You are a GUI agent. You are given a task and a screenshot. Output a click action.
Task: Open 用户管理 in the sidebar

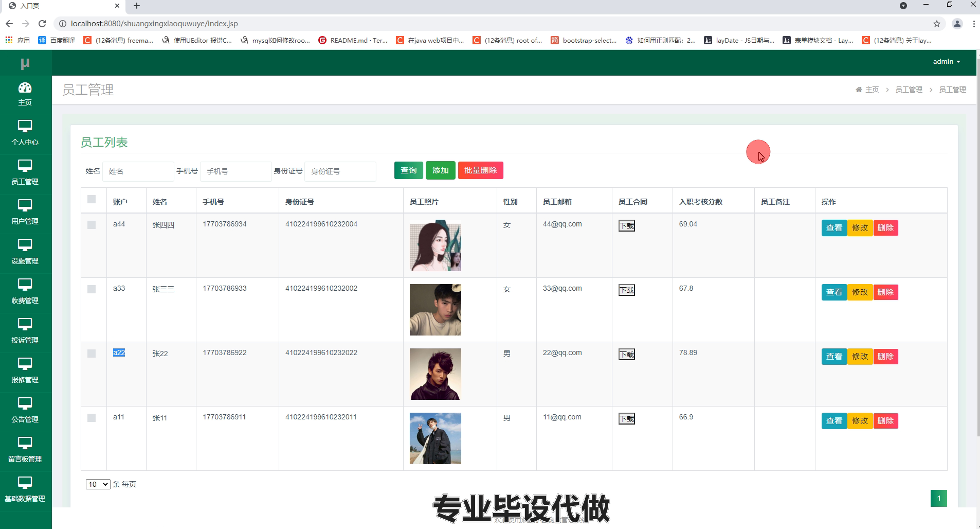click(x=25, y=212)
